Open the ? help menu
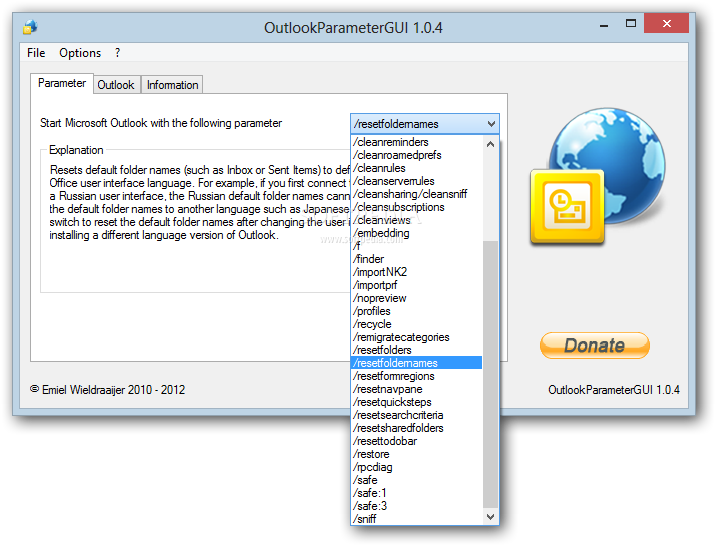This screenshot has height=546, width=716. tap(117, 53)
